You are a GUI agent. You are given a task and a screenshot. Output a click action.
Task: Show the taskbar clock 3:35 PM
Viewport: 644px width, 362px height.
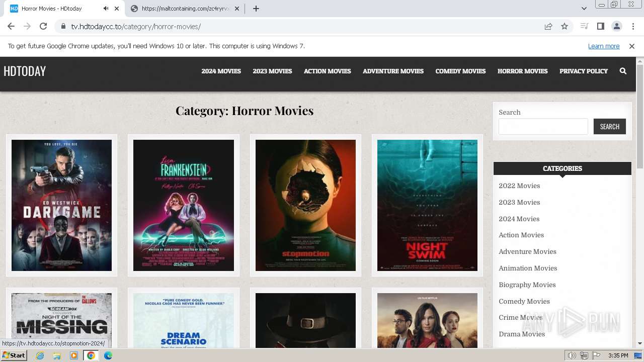618,355
